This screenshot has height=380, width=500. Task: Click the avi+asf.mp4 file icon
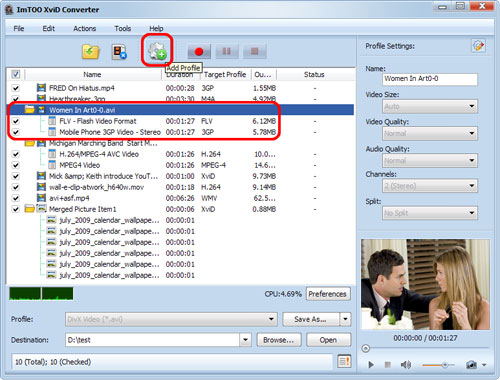41,198
